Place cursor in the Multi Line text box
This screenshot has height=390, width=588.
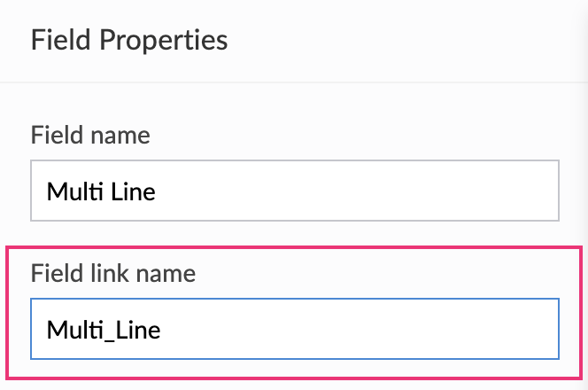[x=294, y=191]
